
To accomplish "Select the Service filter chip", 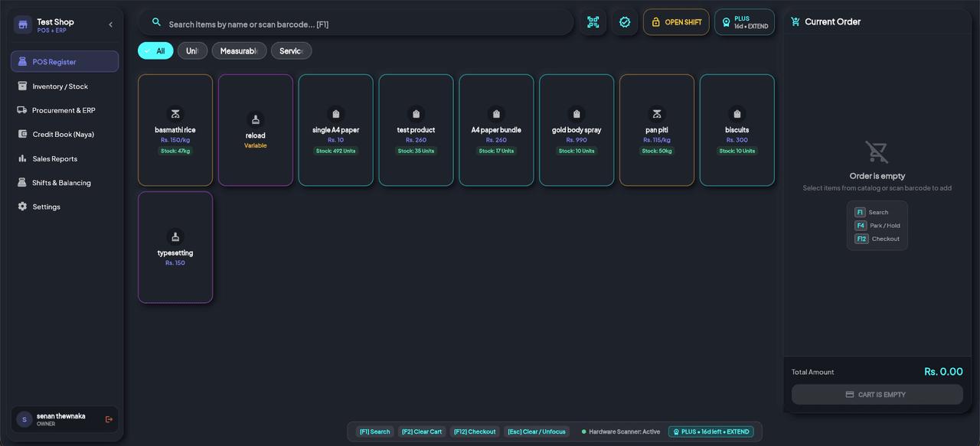I will pyautogui.click(x=291, y=51).
